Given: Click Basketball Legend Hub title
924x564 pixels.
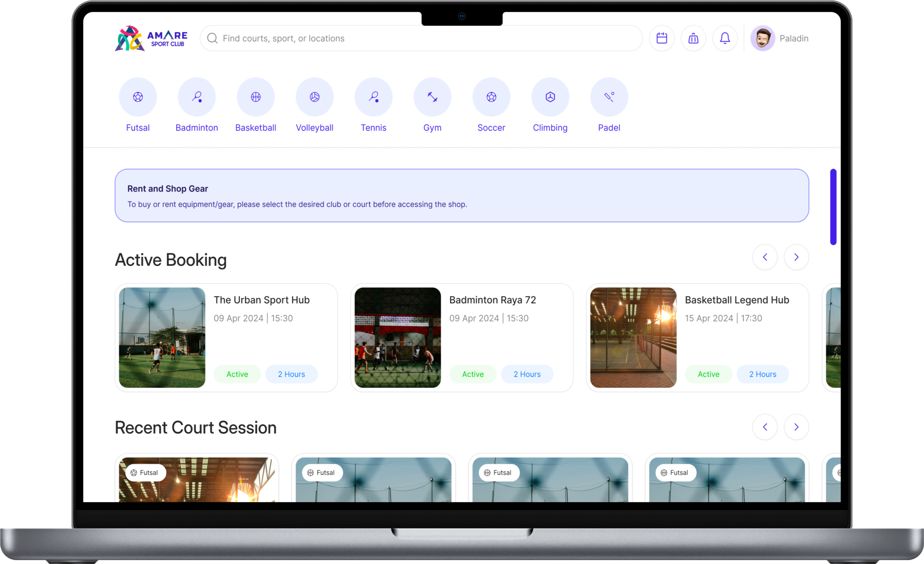Looking at the screenshot, I should tap(737, 300).
